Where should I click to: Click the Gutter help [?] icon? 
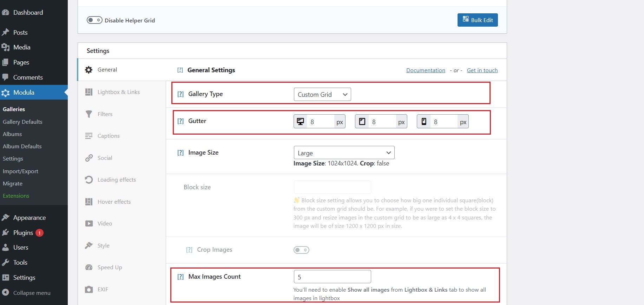point(180,121)
